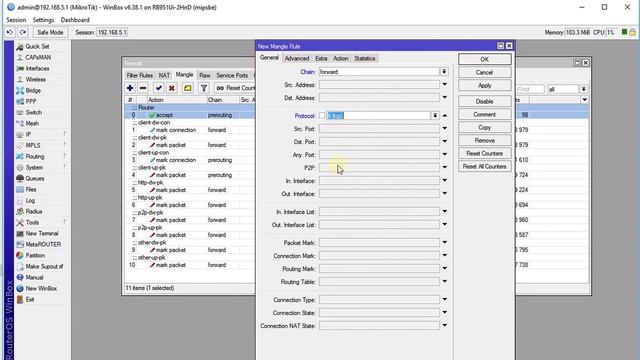Expand the Connection State field
The image size is (640, 360).
pos(444,313)
